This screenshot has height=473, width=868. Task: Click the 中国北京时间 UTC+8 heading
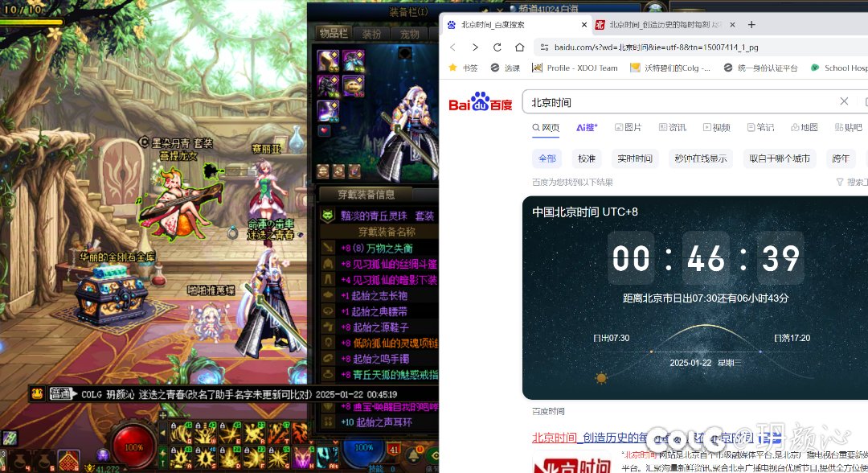(584, 212)
